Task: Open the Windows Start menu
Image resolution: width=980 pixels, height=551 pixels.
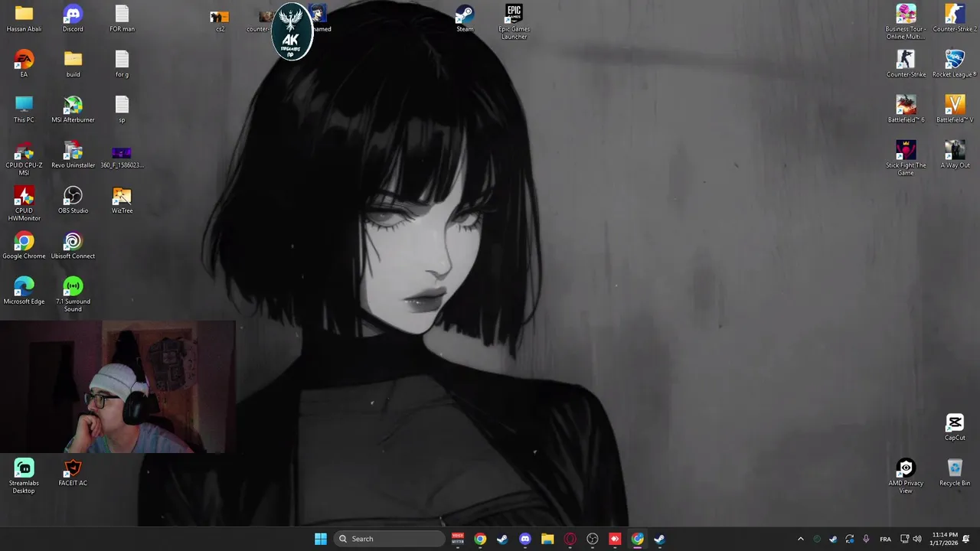Action: click(321, 539)
